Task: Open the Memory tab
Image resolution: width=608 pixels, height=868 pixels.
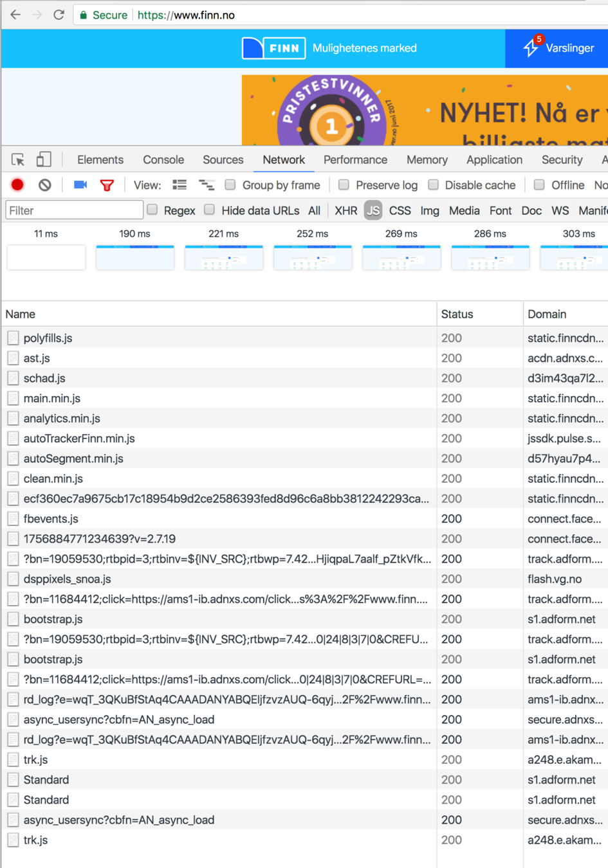Action: [427, 159]
